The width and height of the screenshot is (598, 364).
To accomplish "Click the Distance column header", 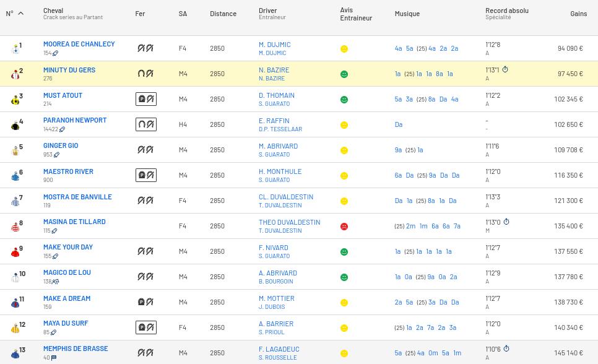I will click(x=223, y=14).
